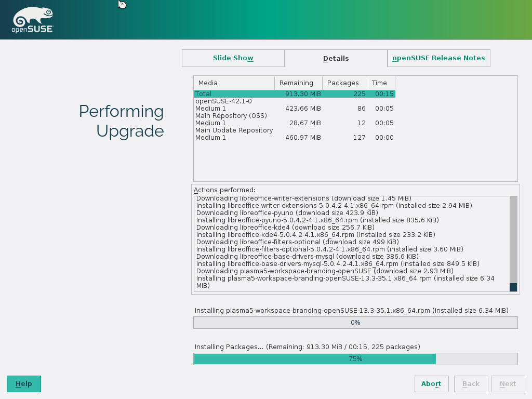Image resolution: width=532 pixels, height=399 pixels.
Task: Click the Media column header
Action: coord(234,83)
